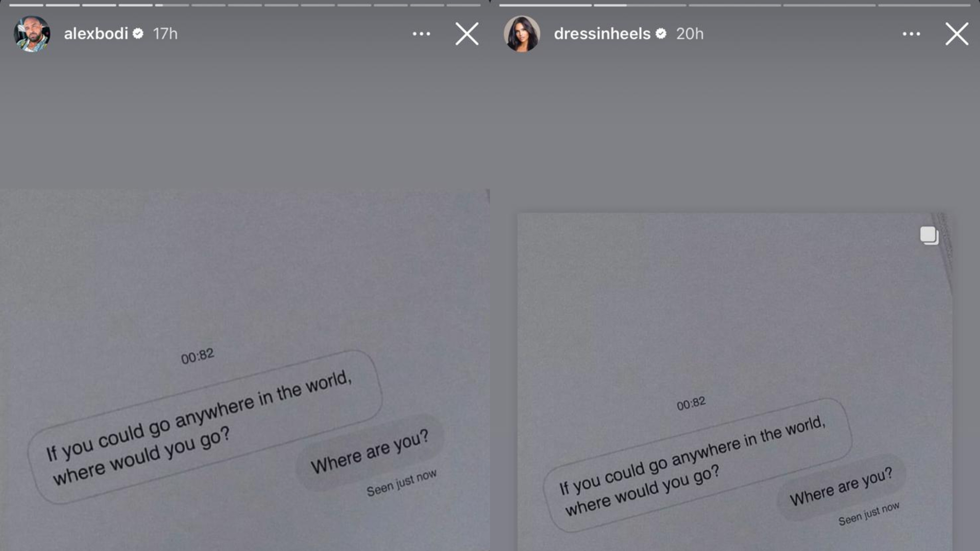The height and width of the screenshot is (551, 980).
Task: Tap the 'Where are you?' bubble in left story
Action: (x=370, y=452)
